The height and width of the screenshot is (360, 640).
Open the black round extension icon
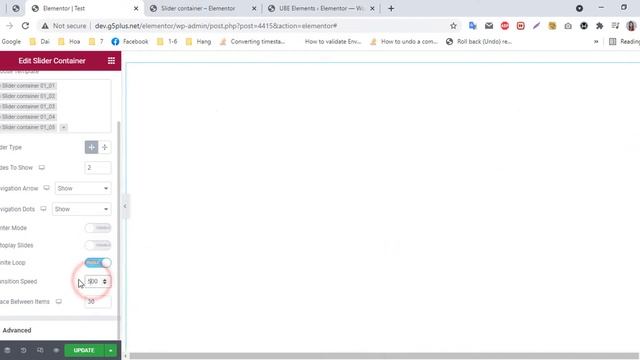click(584, 26)
